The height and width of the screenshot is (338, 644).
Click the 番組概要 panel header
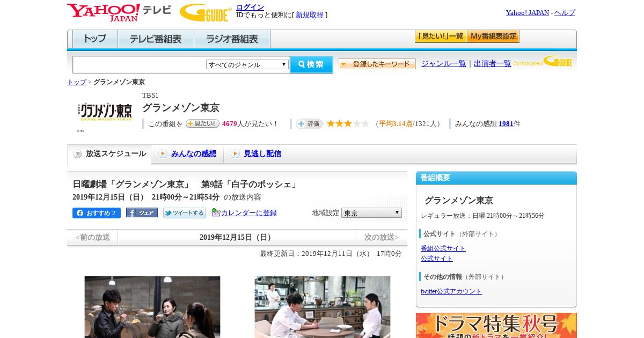click(x=496, y=178)
